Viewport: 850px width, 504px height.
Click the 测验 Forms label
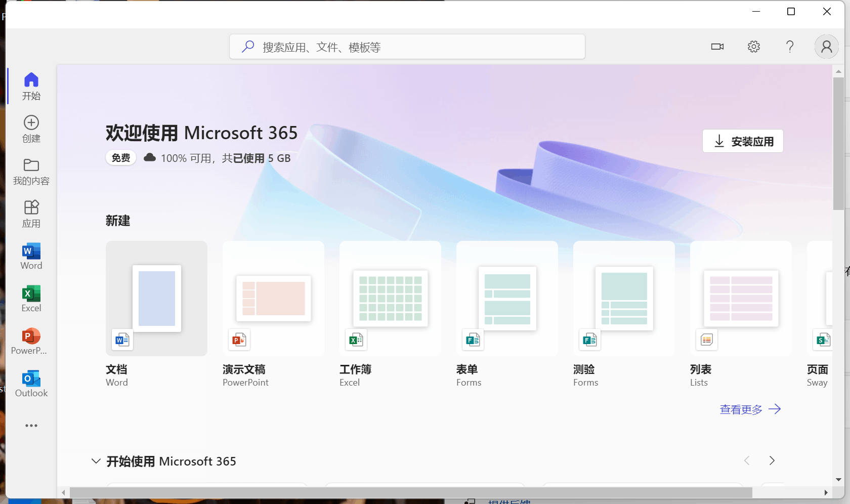point(586,375)
